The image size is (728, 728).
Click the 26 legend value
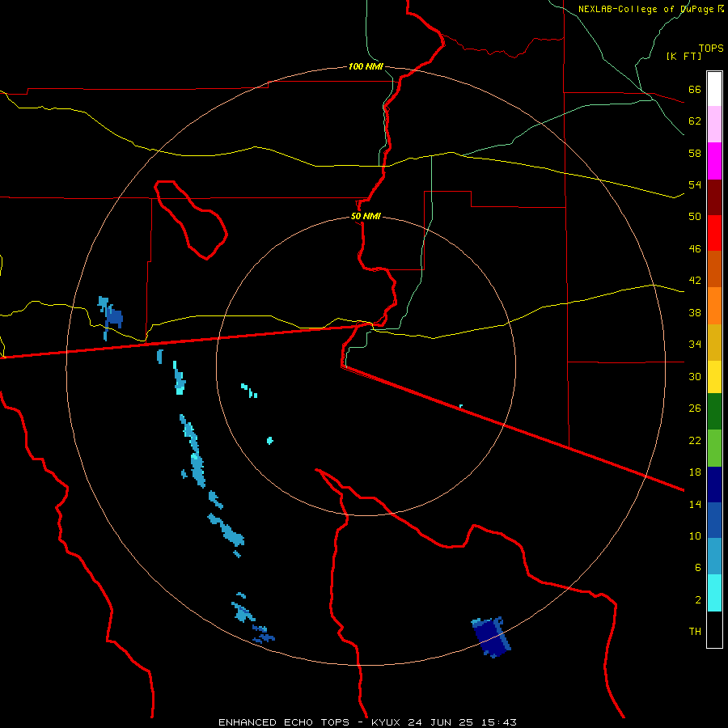695,408
